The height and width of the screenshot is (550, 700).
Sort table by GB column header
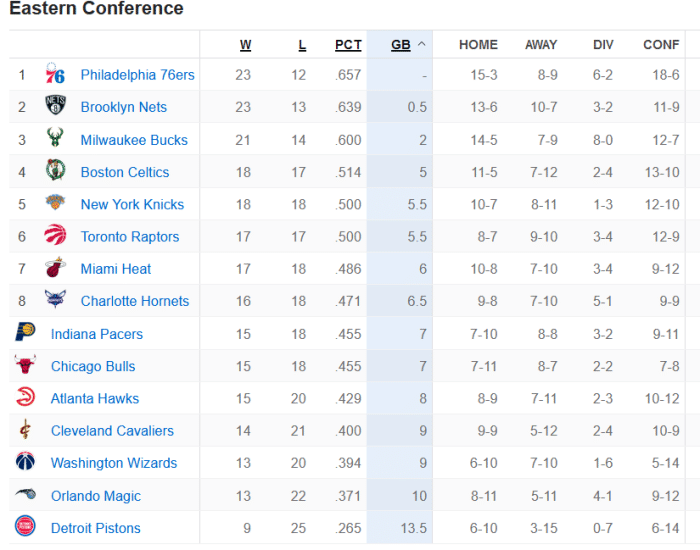coord(400,45)
